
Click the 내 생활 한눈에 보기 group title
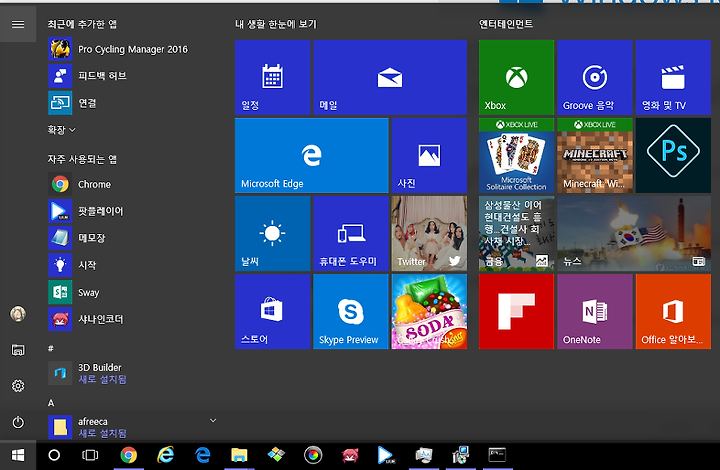click(x=276, y=24)
